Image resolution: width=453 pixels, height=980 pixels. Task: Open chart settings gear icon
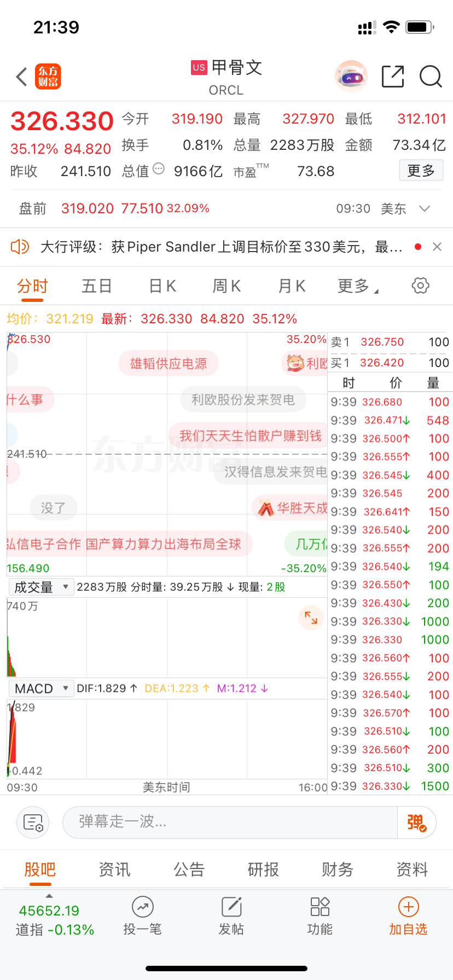[420, 285]
